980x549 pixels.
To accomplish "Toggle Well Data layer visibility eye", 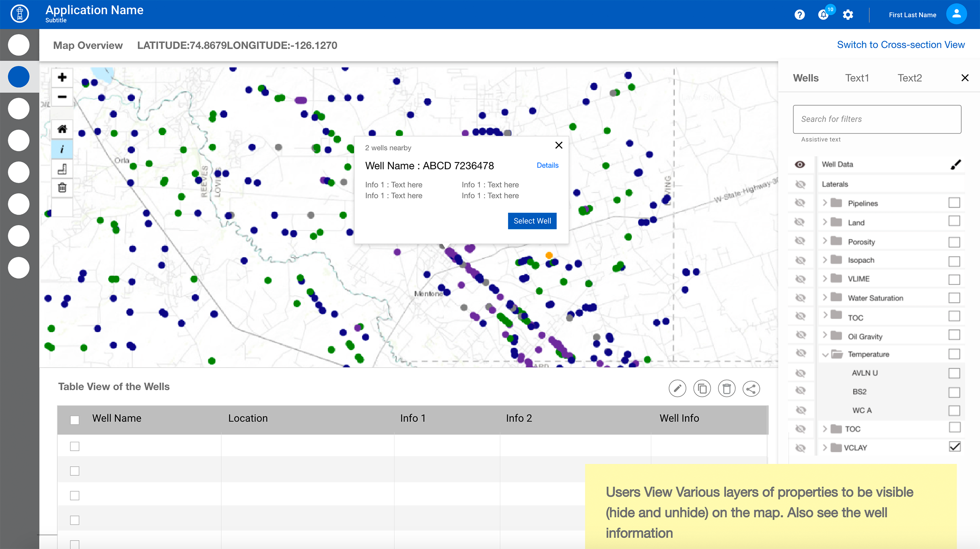I will [x=800, y=164].
